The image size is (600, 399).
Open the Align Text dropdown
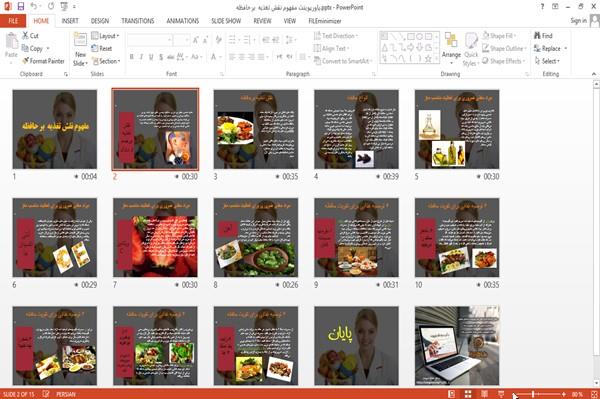[331, 48]
